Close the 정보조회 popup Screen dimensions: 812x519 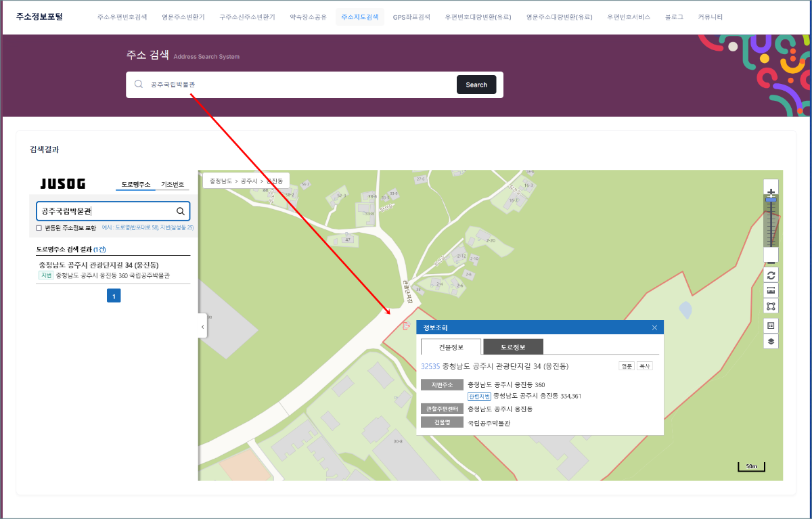tap(654, 328)
